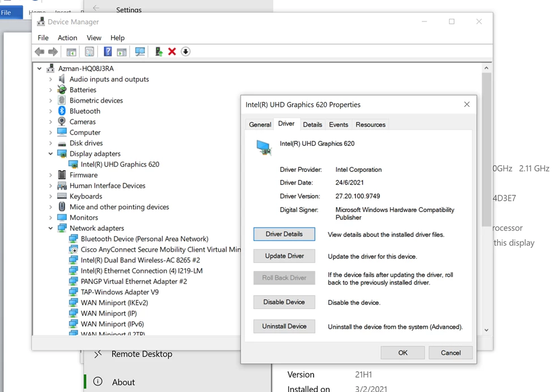Screen dimensions: 552x392
Task: Click the Properties toolbar icon
Action: click(x=89, y=51)
